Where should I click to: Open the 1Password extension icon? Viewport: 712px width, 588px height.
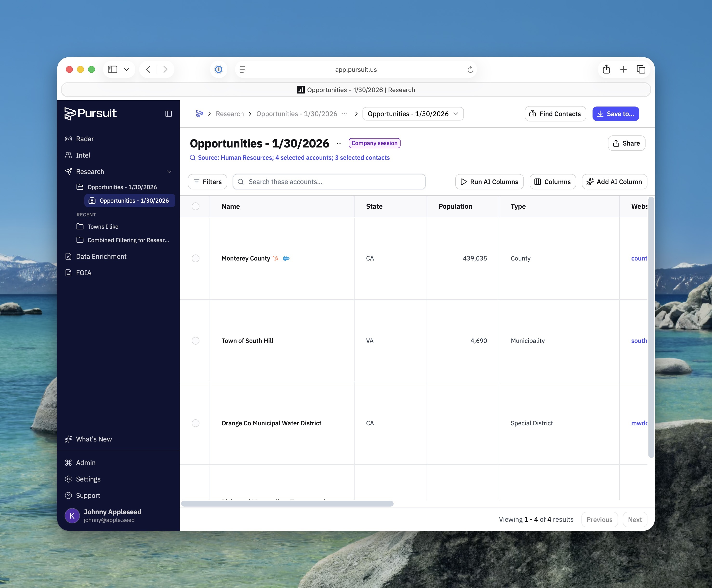(x=219, y=69)
